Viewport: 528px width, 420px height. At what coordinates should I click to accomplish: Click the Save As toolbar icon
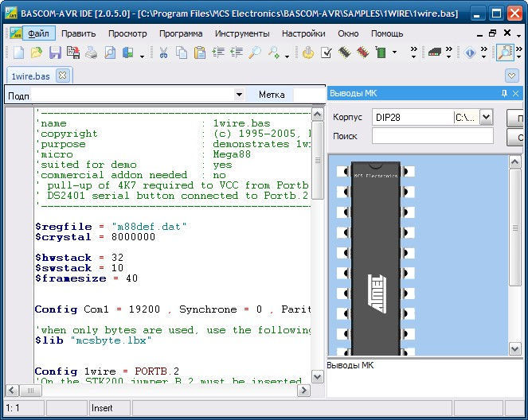tap(73, 52)
